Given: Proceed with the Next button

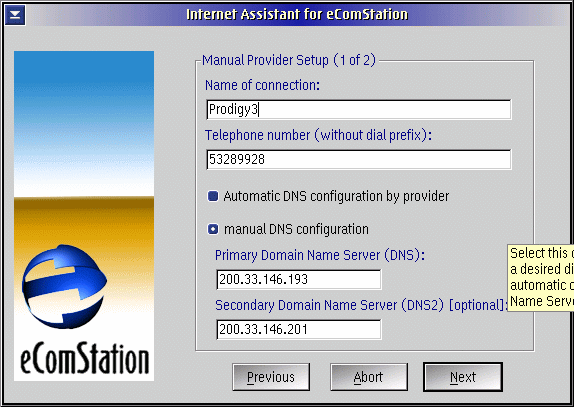Looking at the screenshot, I should (x=463, y=377).
